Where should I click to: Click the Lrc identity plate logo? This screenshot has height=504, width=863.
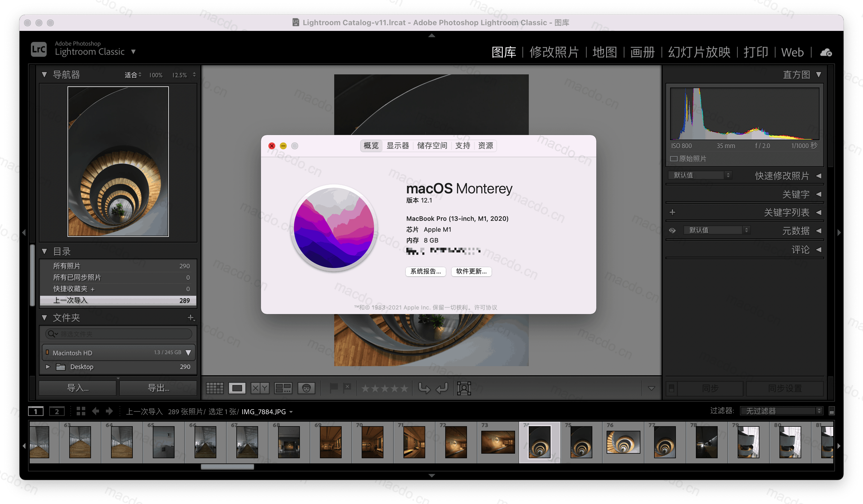coord(39,49)
